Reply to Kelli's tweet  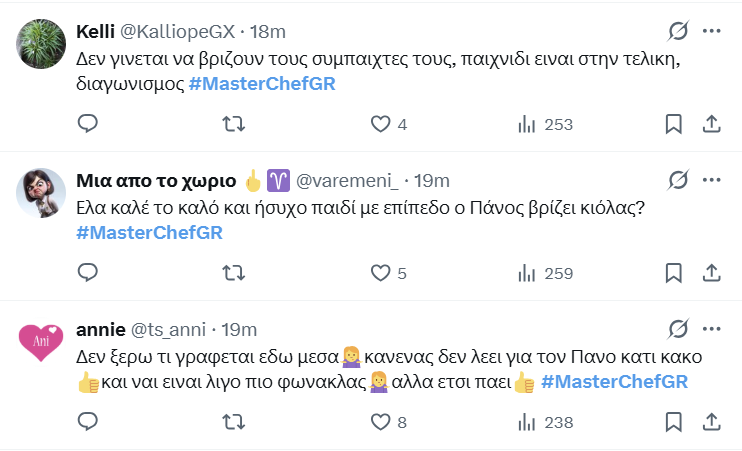[x=87, y=124]
